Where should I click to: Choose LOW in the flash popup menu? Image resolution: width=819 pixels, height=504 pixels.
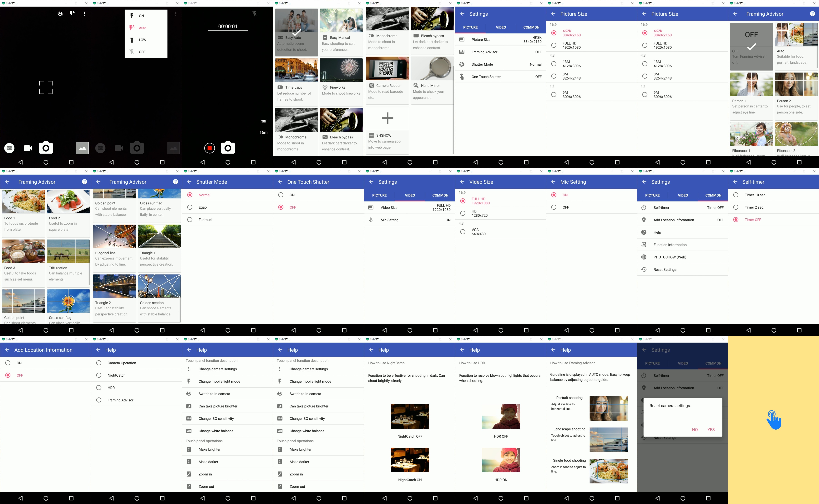(146, 40)
